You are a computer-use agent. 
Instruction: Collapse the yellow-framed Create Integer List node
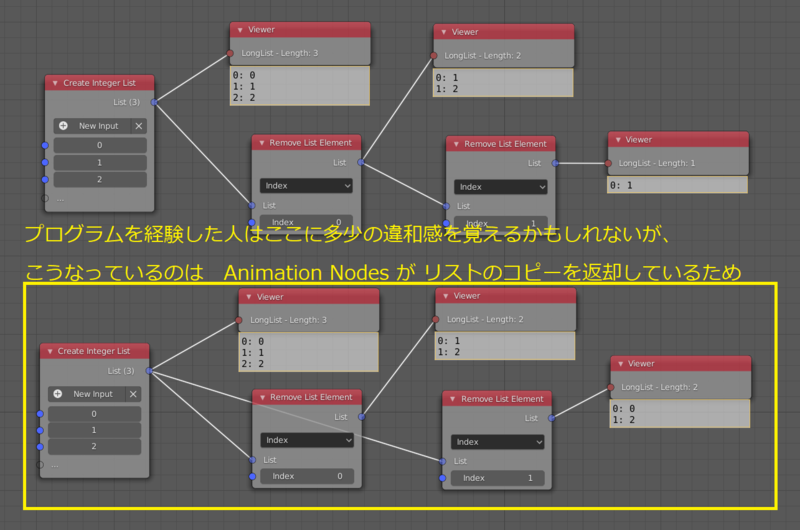(49, 351)
